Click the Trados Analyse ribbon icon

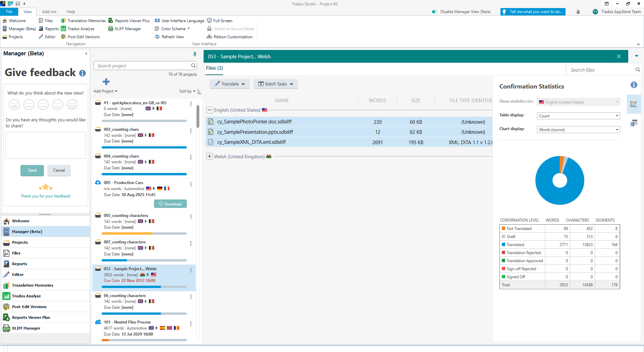point(63,29)
